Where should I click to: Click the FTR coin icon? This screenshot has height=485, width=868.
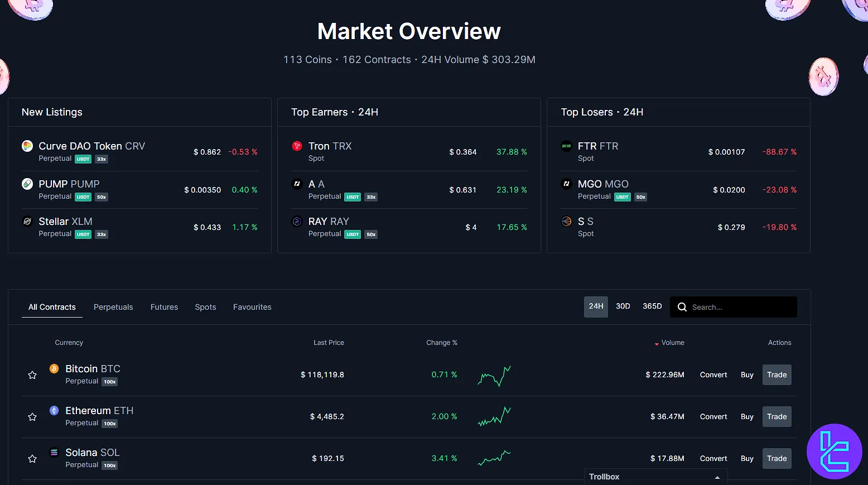click(x=567, y=146)
